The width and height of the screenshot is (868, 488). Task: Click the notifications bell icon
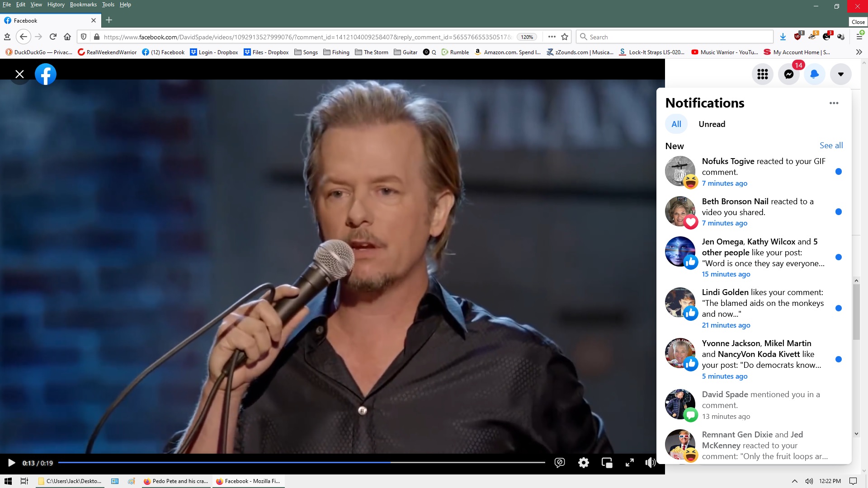pos(815,74)
